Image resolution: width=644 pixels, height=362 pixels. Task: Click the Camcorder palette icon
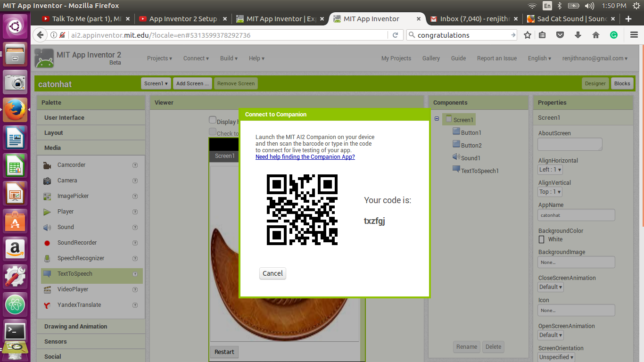[47, 165]
